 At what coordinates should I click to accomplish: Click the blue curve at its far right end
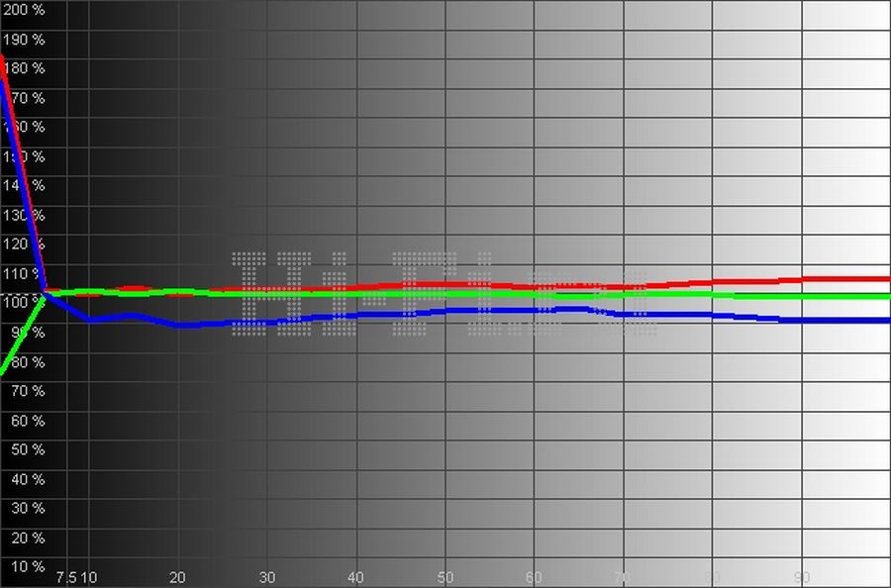coord(886,320)
